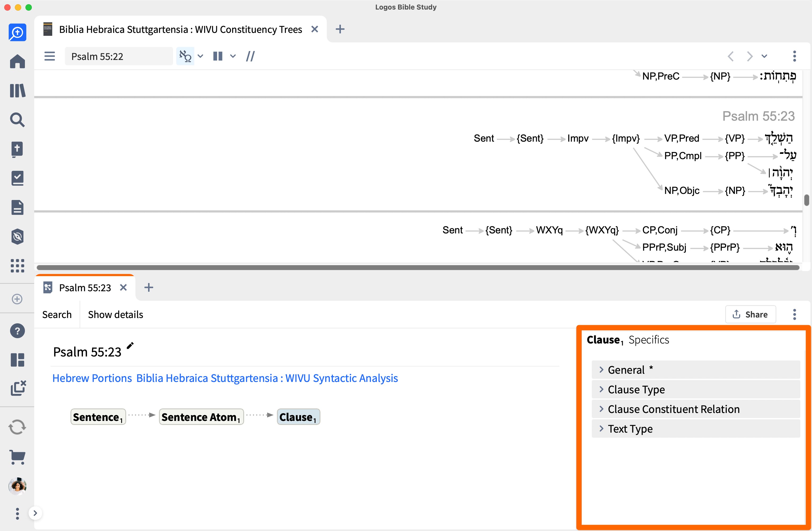Screen dimensions: 812x531
Task: Open the shield guides icon in sidebar
Action: tap(17, 237)
